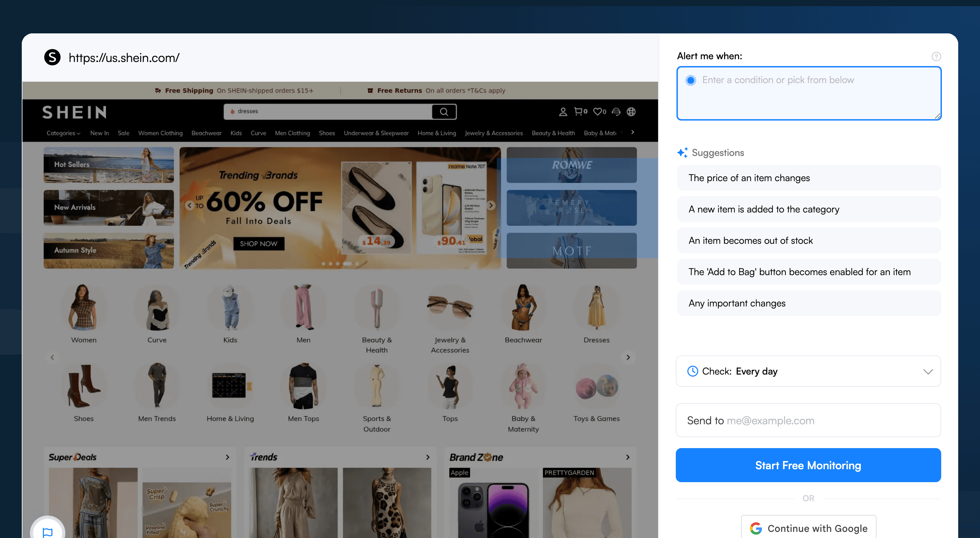Open the Beachwear nav menu item

(x=207, y=133)
